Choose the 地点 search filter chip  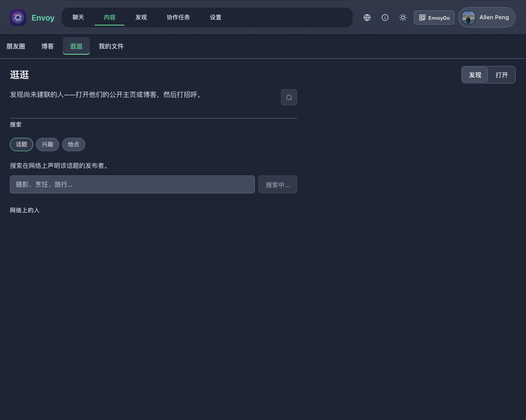[74, 144]
